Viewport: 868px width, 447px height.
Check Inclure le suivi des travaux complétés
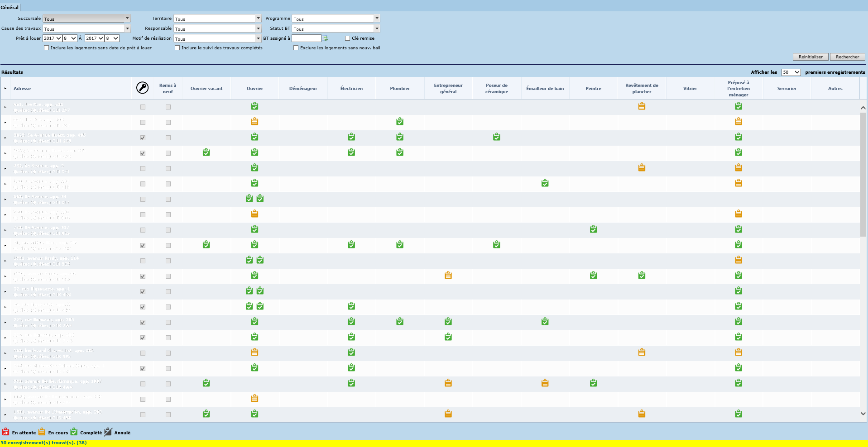click(x=177, y=48)
